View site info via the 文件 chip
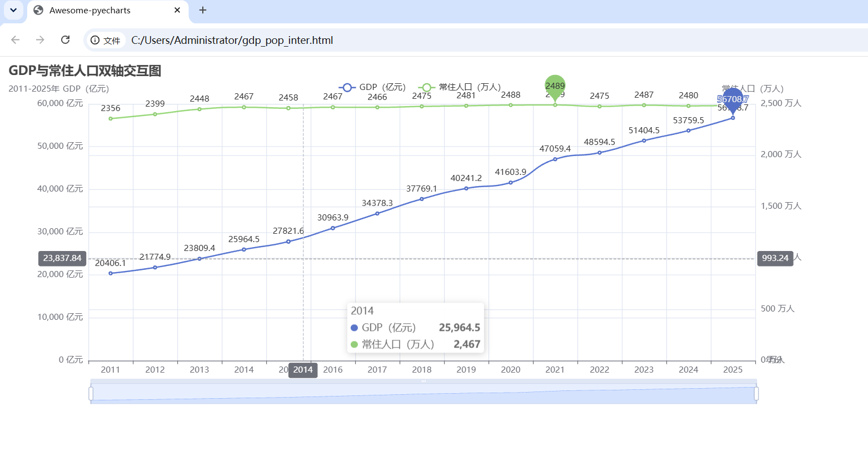This screenshot has height=472, width=868. [106, 41]
